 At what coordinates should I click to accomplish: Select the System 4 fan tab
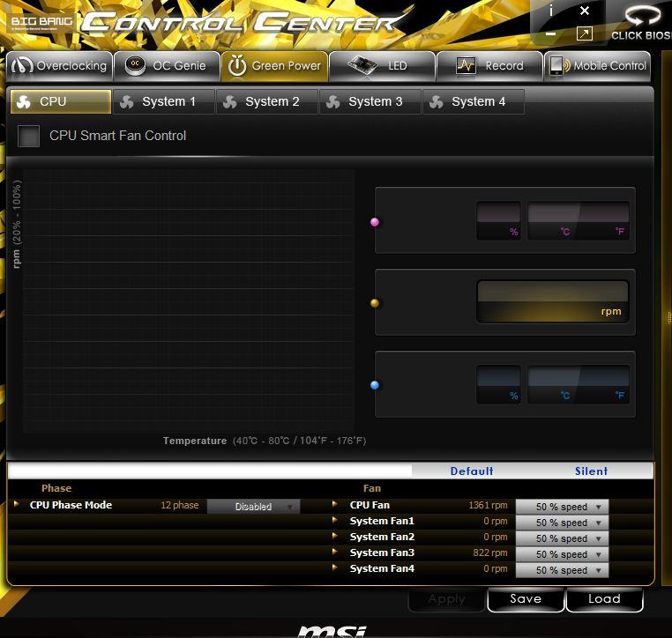tap(474, 101)
